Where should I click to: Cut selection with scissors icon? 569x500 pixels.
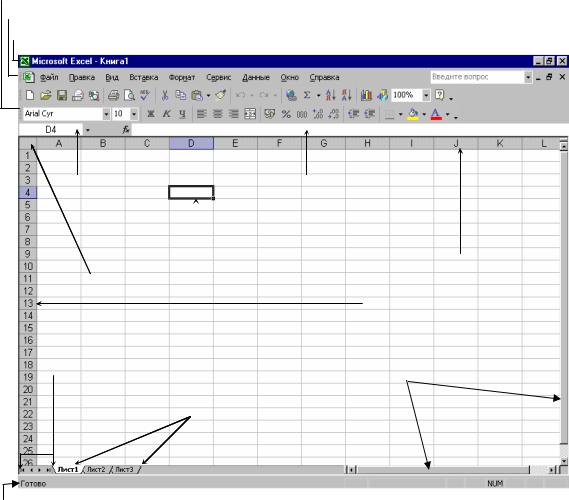[x=165, y=95]
